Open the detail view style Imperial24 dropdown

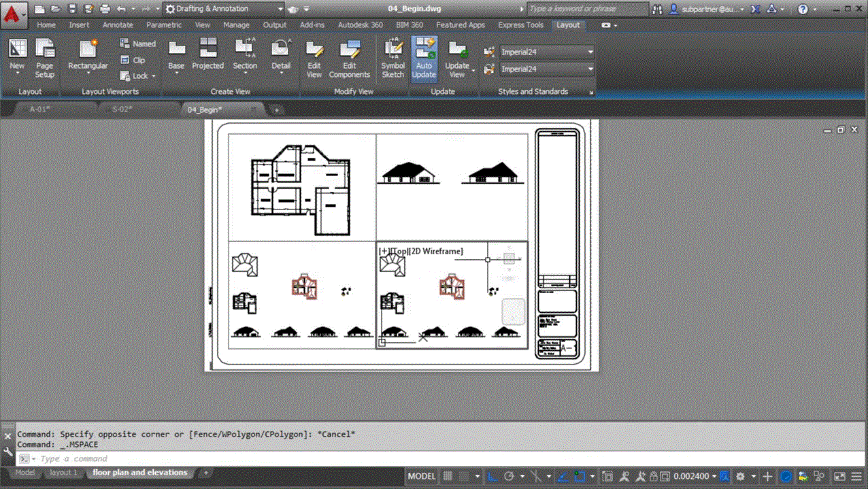[547, 69]
